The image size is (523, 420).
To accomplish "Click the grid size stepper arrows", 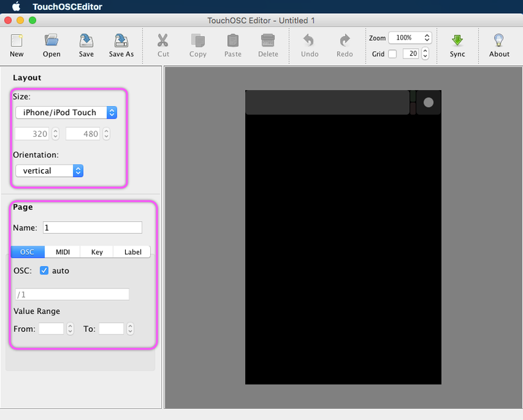I will [x=425, y=54].
